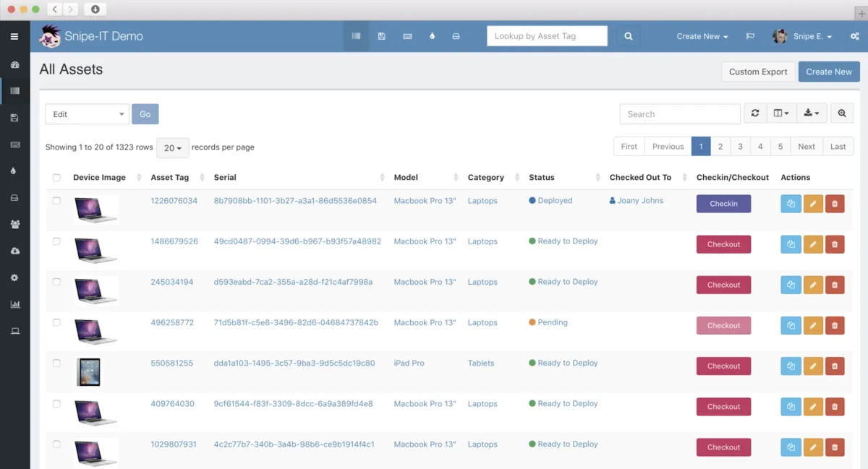Click top navbar Accessories keyboard icon
The width and height of the screenshot is (868, 469).
click(407, 36)
